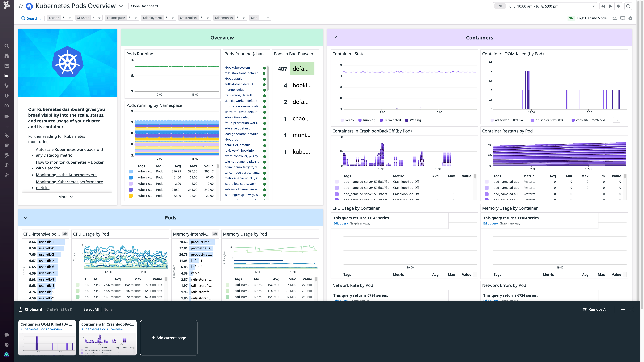Click the yellow swatch in Pods running legend
Viewport: 644px width, 362px height.
[x=131, y=196]
